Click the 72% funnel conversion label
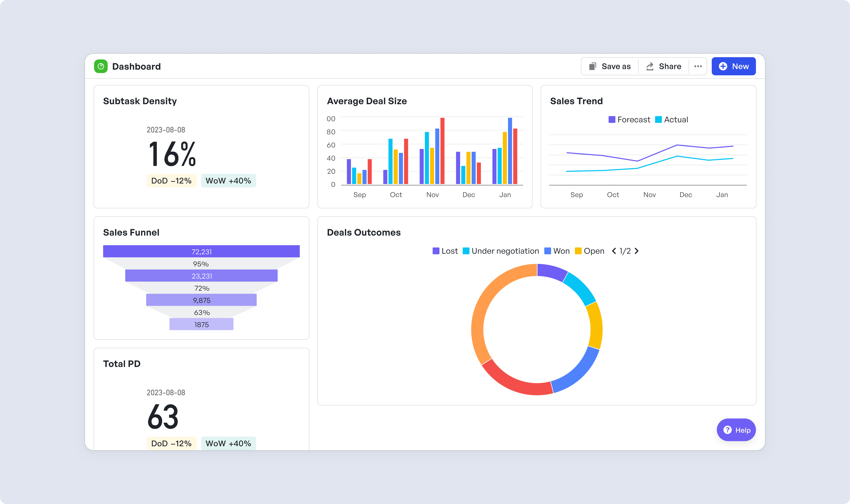Image resolution: width=850 pixels, height=504 pixels. point(202,288)
